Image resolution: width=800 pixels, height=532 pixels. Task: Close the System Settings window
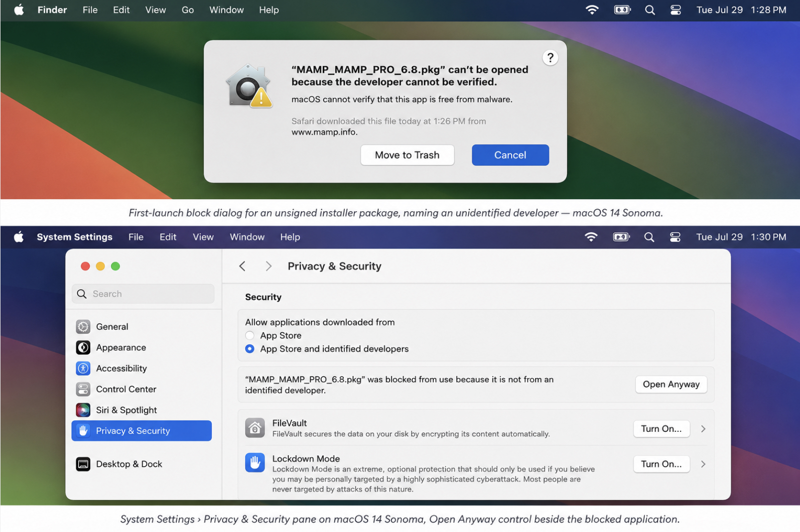(85, 266)
